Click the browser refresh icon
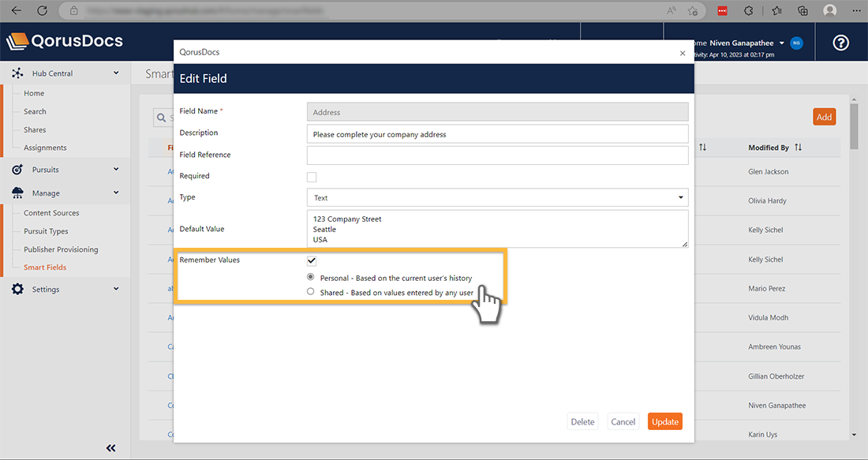 (x=42, y=10)
